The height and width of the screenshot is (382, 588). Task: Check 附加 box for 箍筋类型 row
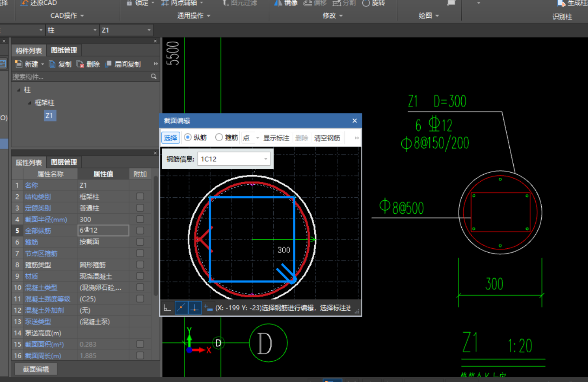[140, 264]
